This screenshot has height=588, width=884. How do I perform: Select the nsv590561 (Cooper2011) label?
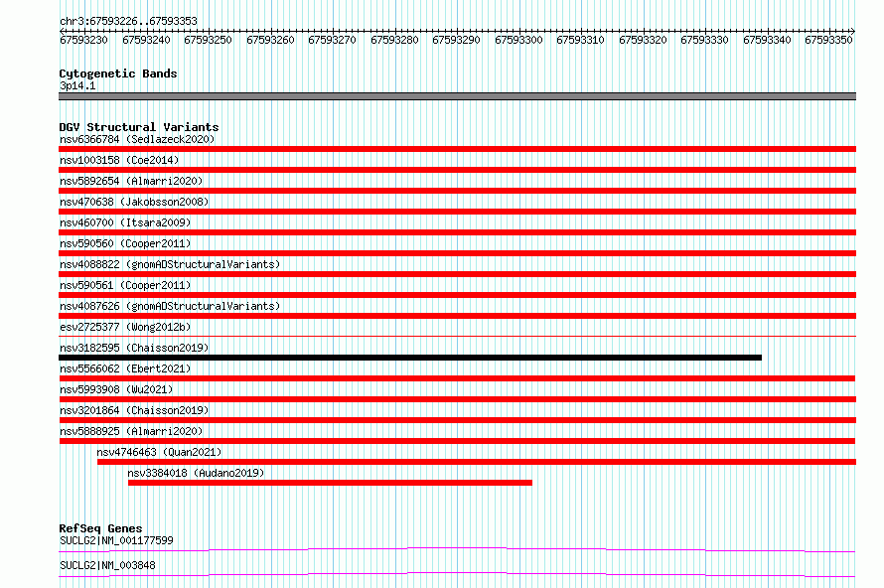click(x=125, y=285)
